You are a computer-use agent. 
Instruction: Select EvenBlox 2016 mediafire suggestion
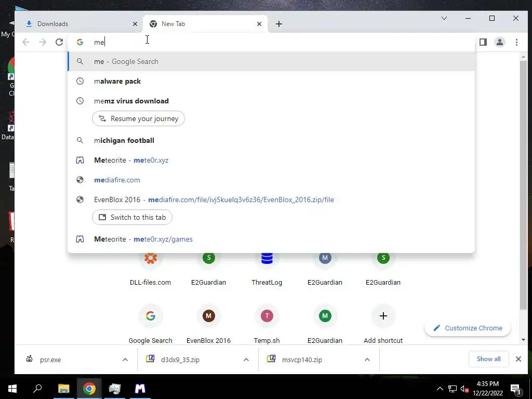click(271, 199)
